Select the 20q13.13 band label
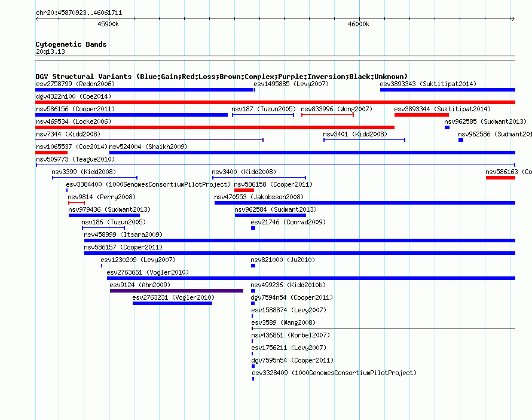The height and width of the screenshot is (420, 532). [x=50, y=51]
